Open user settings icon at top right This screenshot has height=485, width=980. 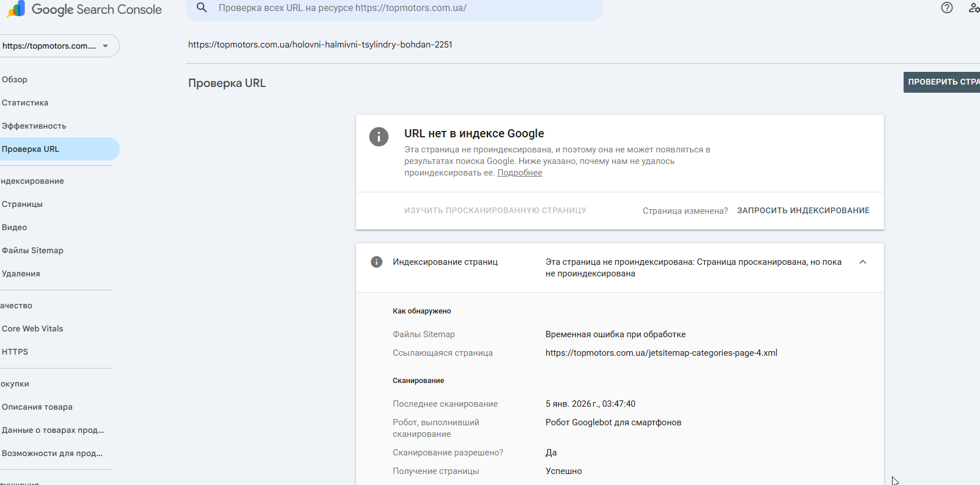(974, 8)
